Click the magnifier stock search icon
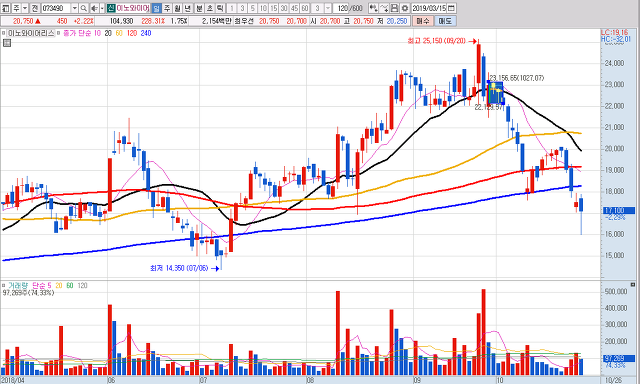This screenshot has height=384, width=640. 83,8
